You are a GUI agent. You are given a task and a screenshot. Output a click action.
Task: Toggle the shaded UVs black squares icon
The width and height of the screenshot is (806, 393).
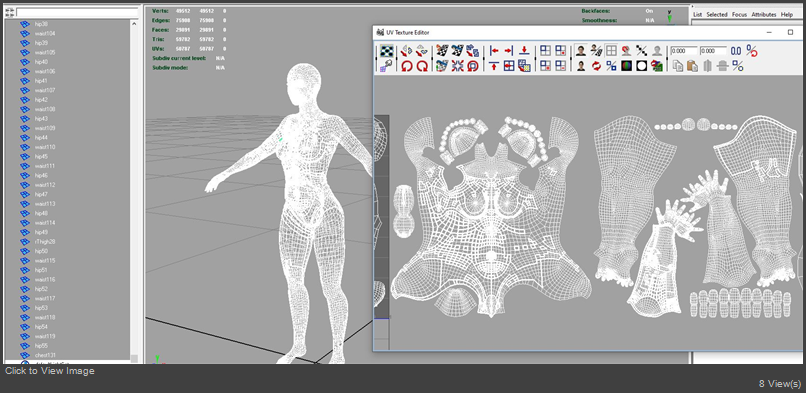coord(642,50)
